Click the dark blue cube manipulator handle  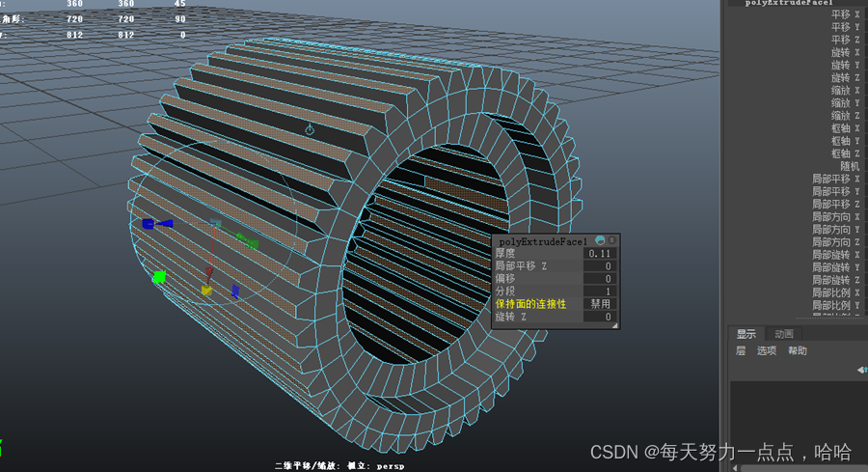[x=148, y=224]
